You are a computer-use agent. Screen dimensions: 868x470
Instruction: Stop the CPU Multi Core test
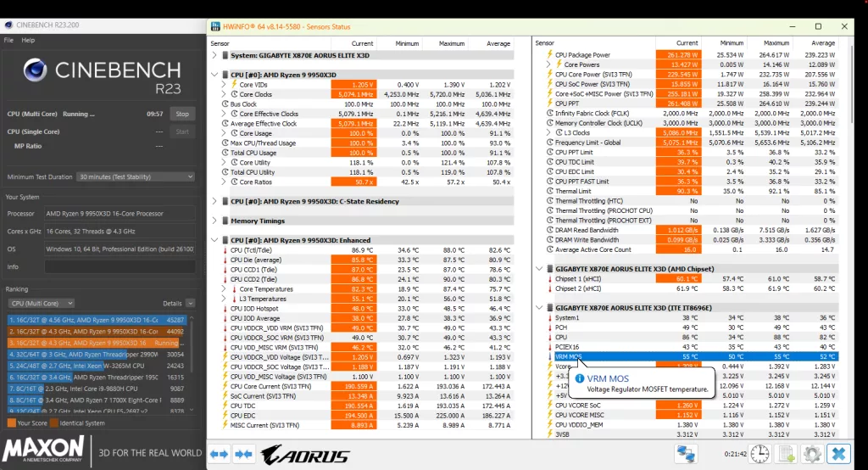pos(182,114)
